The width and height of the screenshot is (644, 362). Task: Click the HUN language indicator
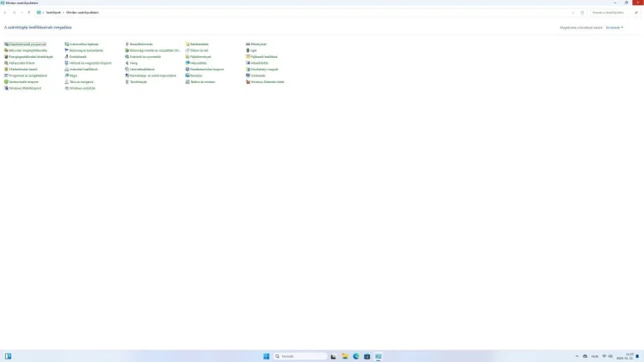click(595, 356)
